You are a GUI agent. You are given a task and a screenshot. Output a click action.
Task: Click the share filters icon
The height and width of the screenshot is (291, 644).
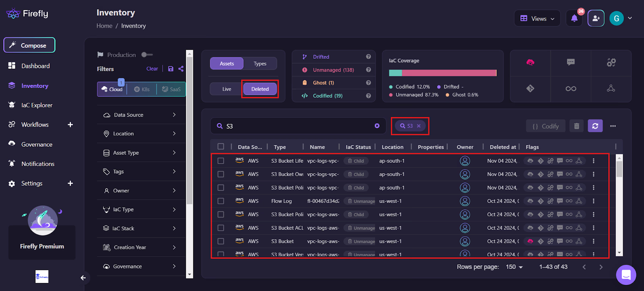tap(181, 69)
